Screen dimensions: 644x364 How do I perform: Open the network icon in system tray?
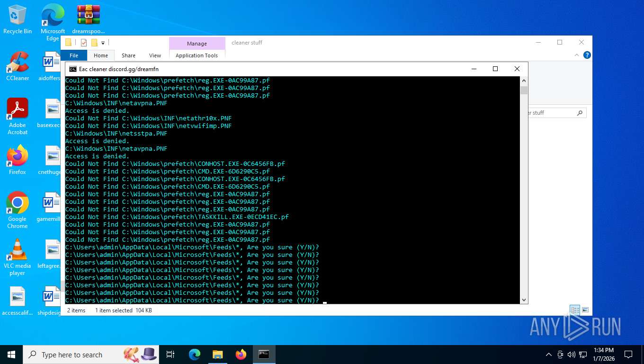click(x=583, y=355)
